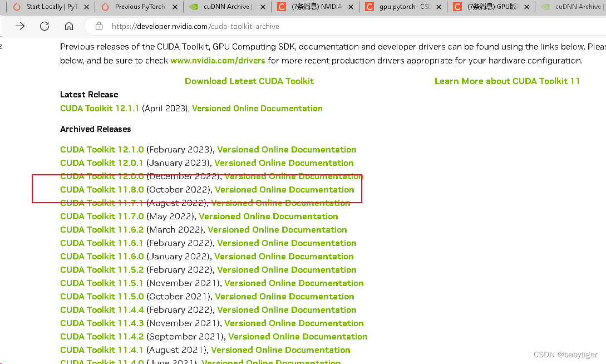The width and height of the screenshot is (606, 364).
Task: Open documentation for CUDA Toolkit 11.4.3
Action: coord(294,323)
